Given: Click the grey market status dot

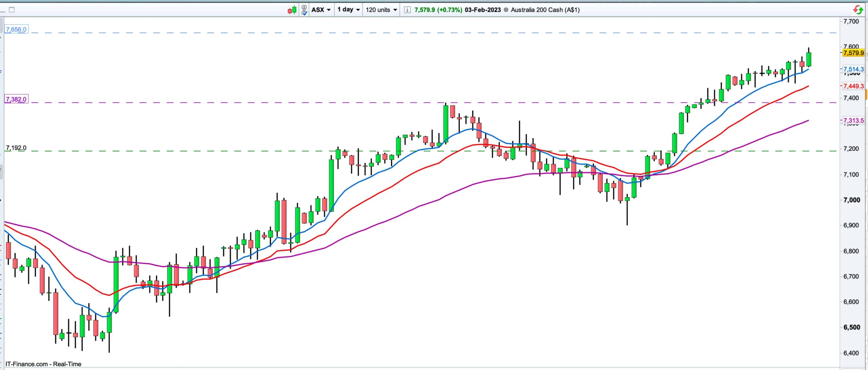Looking at the screenshot, I should pos(506,10).
